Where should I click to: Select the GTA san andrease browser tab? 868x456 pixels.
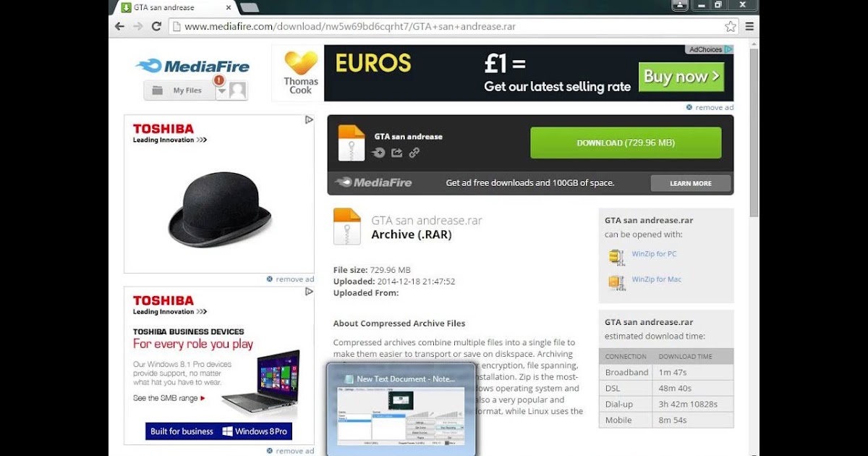pyautogui.click(x=175, y=7)
